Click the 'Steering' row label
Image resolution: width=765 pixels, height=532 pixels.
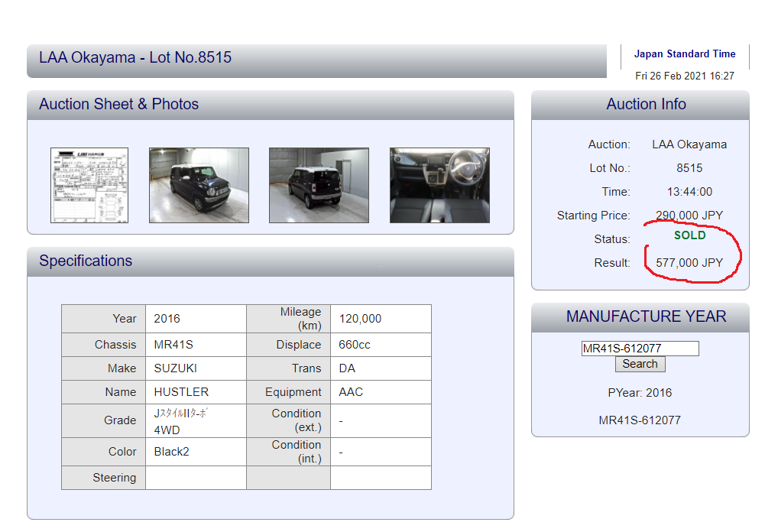coord(103,478)
